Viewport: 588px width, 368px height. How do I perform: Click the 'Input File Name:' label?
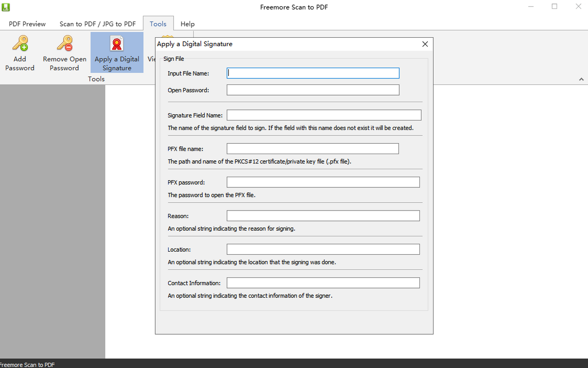tap(188, 74)
